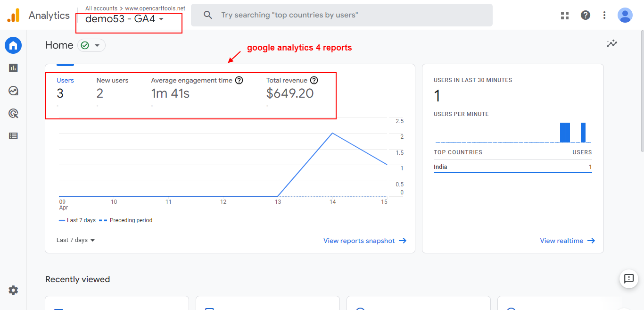This screenshot has height=310, width=644.
Task: Open the Configure table icon in sidebar
Action: [x=13, y=136]
